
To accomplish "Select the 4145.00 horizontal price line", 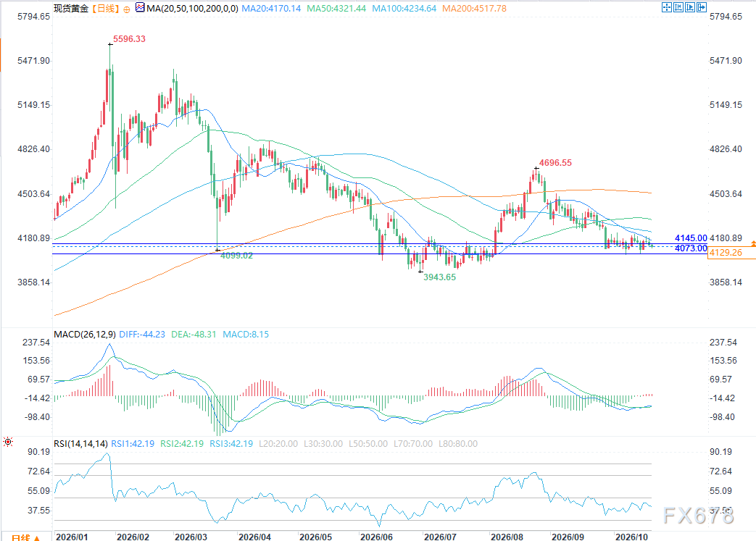I will [x=379, y=244].
